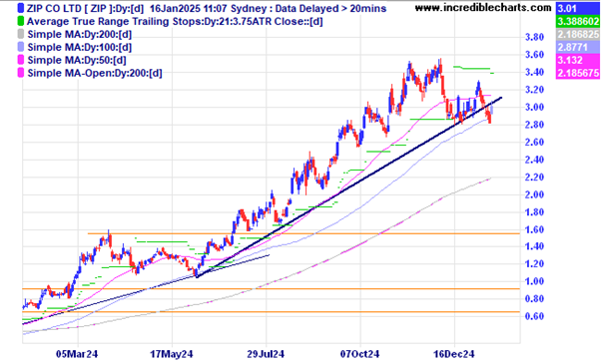Click the 2.00 price axis label
The height and width of the screenshot is (364, 601).
pos(534,194)
